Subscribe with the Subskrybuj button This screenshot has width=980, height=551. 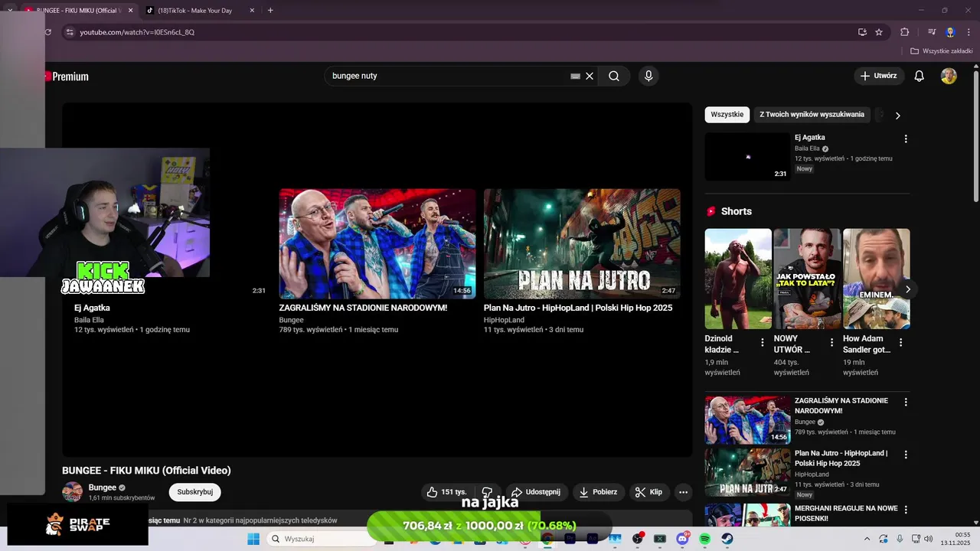click(x=194, y=492)
